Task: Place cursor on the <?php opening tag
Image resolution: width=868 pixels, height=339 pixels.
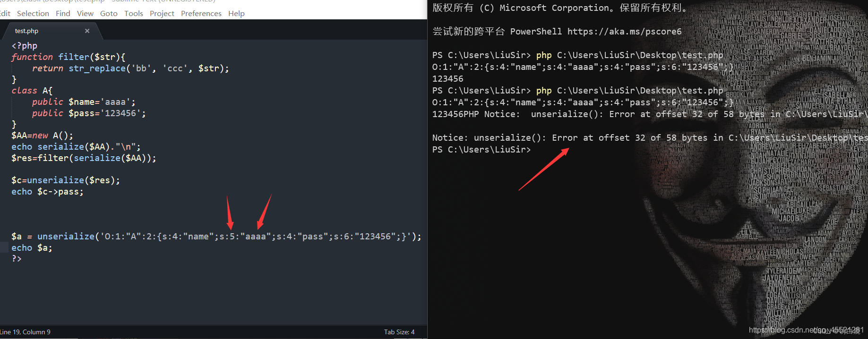Action: click(x=24, y=46)
